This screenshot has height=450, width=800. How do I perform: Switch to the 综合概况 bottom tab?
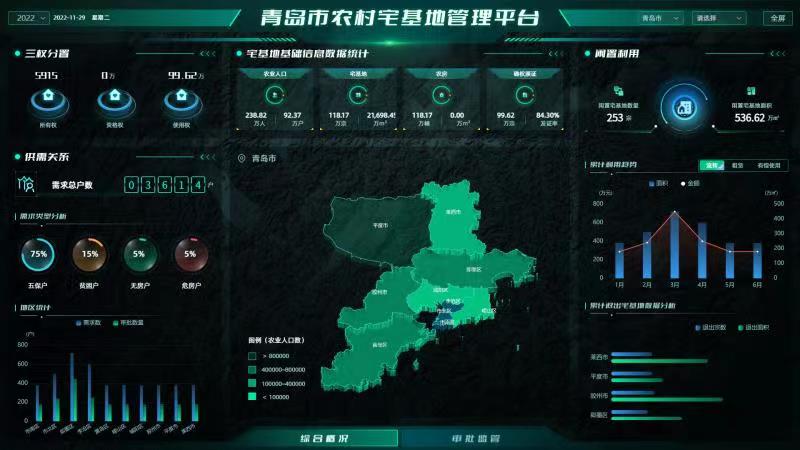click(x=324, y=438)
